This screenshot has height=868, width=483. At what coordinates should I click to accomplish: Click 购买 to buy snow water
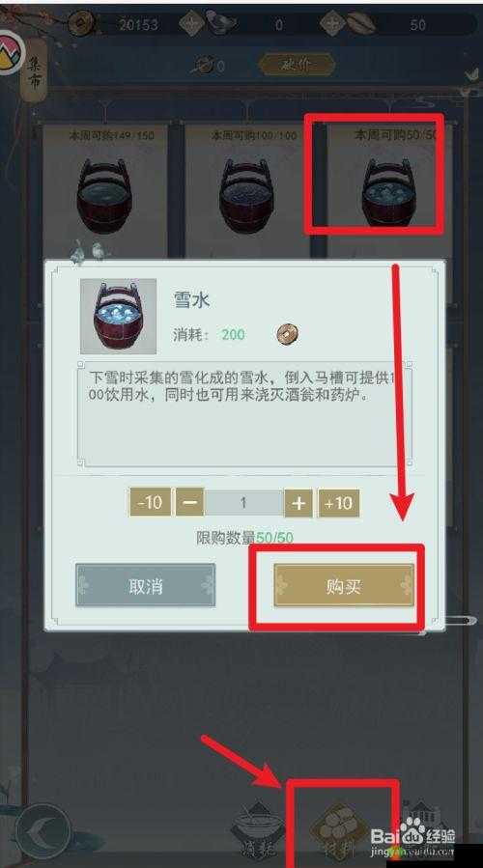(x=344, y=586)
